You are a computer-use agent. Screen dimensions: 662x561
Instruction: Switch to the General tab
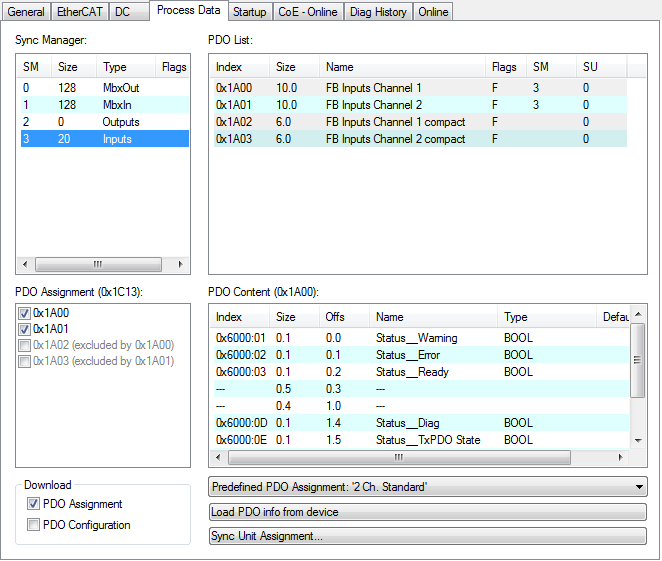tap(26, 12)
